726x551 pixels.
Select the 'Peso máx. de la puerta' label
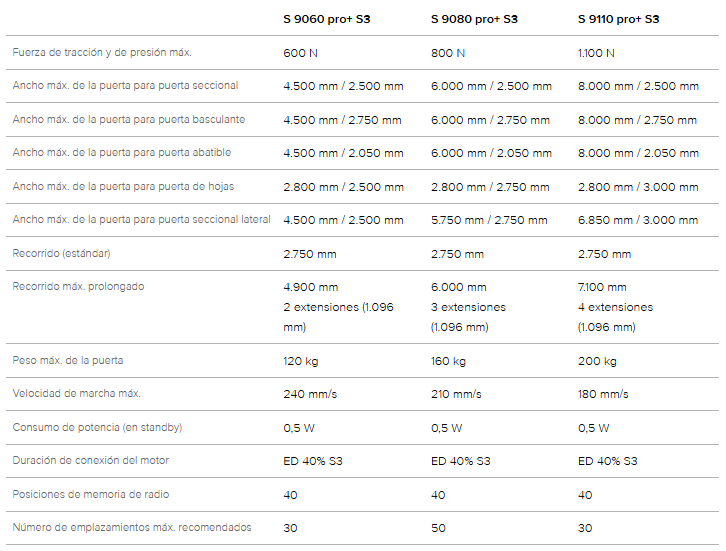click(68, 361)
